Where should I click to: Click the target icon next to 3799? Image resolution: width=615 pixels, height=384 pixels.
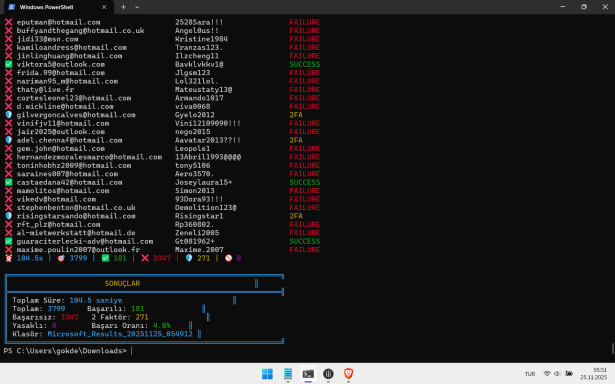(61, 258)
